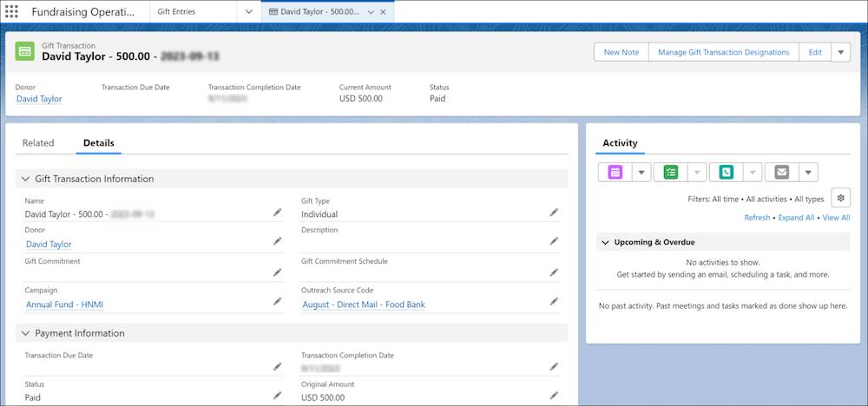Click the Paid status value in header
Viewport: 868px width, 406px height.
click(437, 98)
